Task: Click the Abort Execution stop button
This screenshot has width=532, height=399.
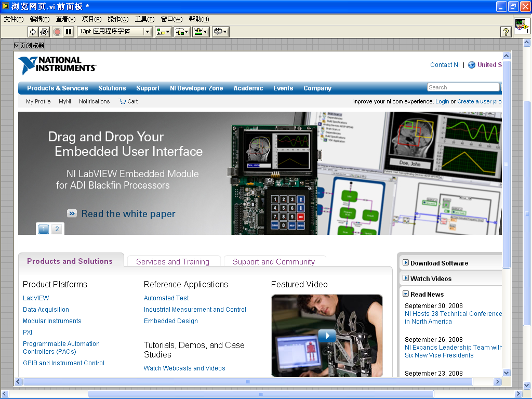Action: pyautogui.click(x=57, y=32)
